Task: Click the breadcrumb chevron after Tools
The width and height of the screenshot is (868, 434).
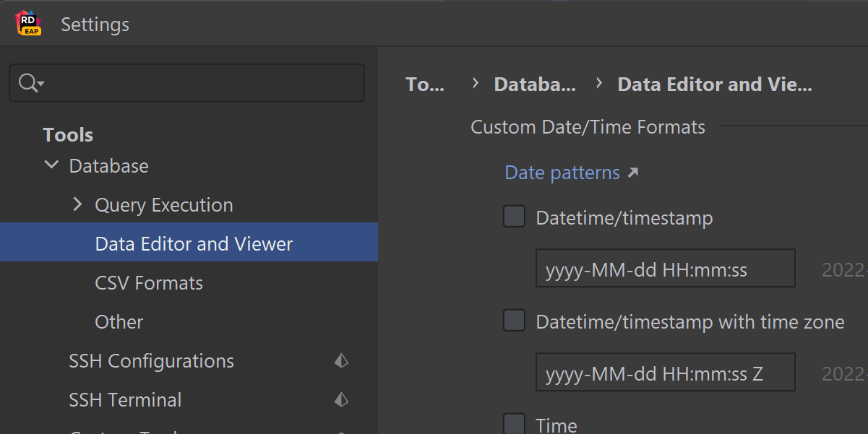Action: click(x=475, y=84)
